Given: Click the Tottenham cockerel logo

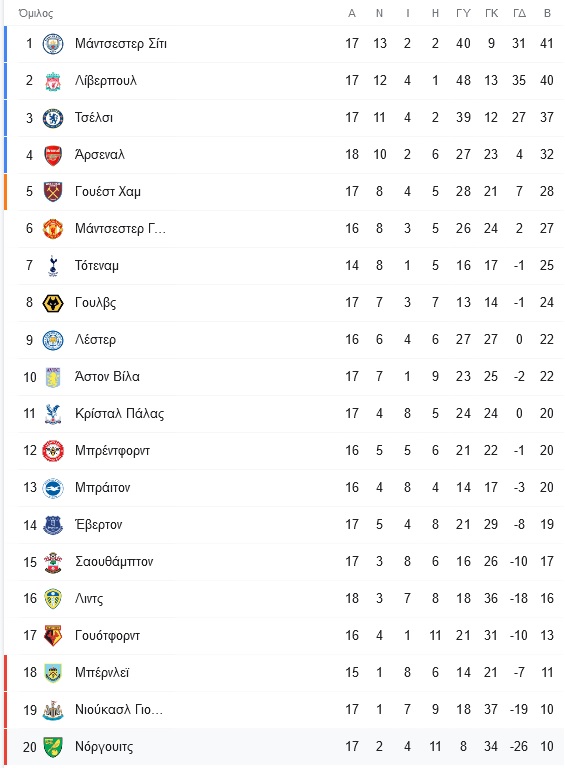Looking at the screenshot, I should pos(53,266).
